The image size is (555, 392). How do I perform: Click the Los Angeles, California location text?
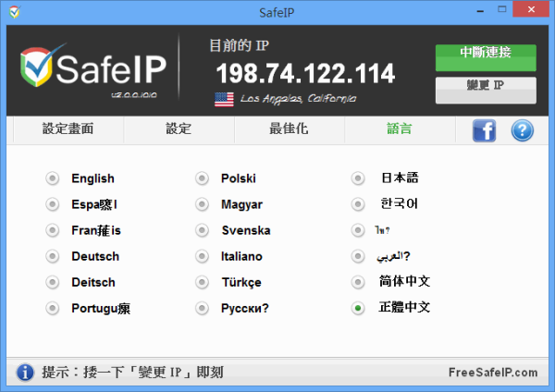coord(298,99)
